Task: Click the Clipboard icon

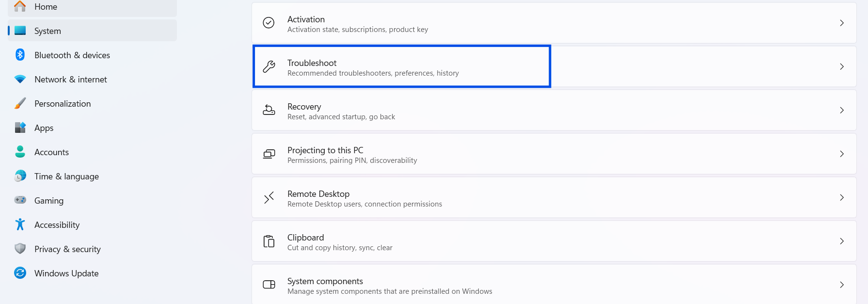Action: coord(269,241)
